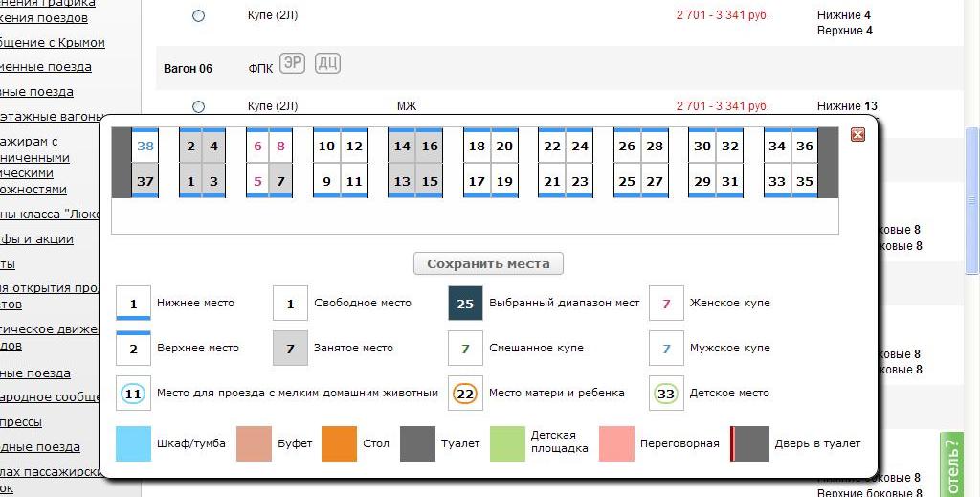Click the ДЦ badge next to ФПК
This screenshot has height=497, width=980.
coord(327,64)
